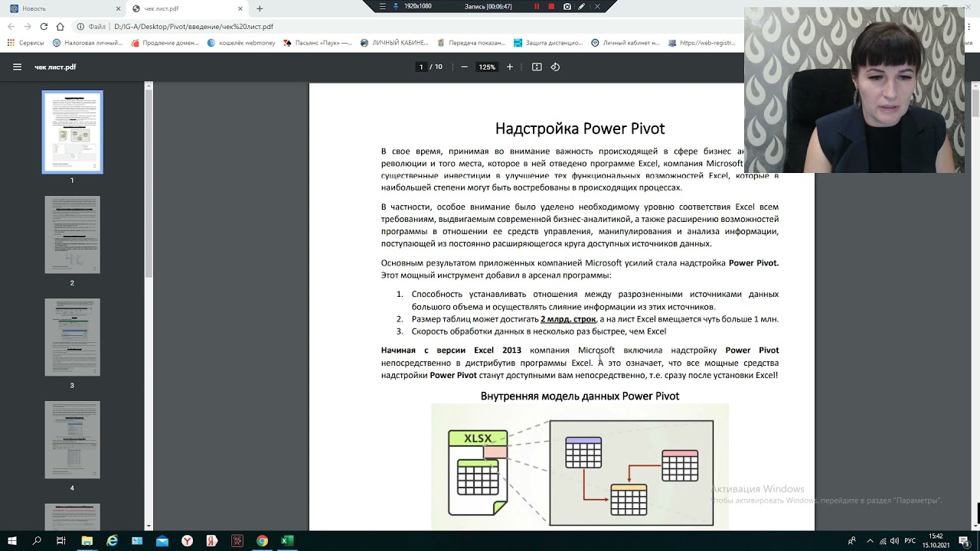
Task: Close the Новость tab
Action: coord(118,8)
